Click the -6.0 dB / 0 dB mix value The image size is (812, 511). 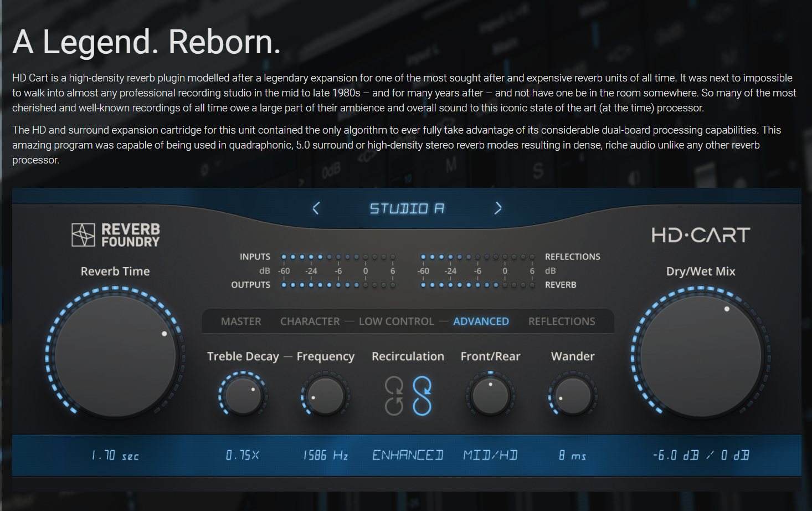click(701, 456)
